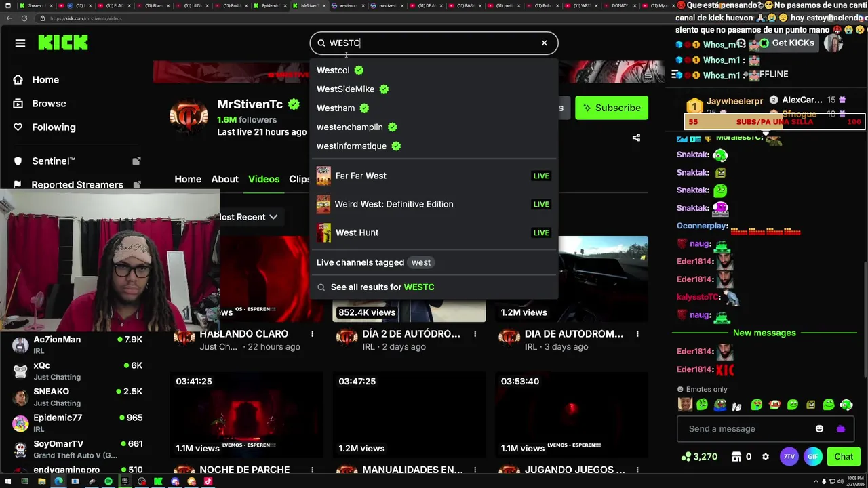Image resolution: width=868 pixels, height=488 pixels.
Task: Click the search field containing WESTC
Action: click(x=434, y=43)
